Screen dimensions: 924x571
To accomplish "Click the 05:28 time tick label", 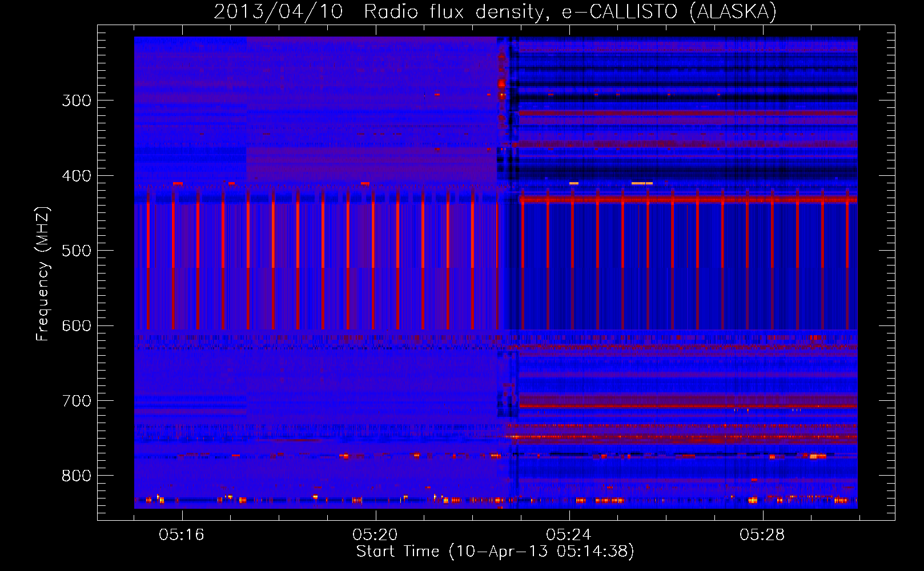I will coord(762,534).
